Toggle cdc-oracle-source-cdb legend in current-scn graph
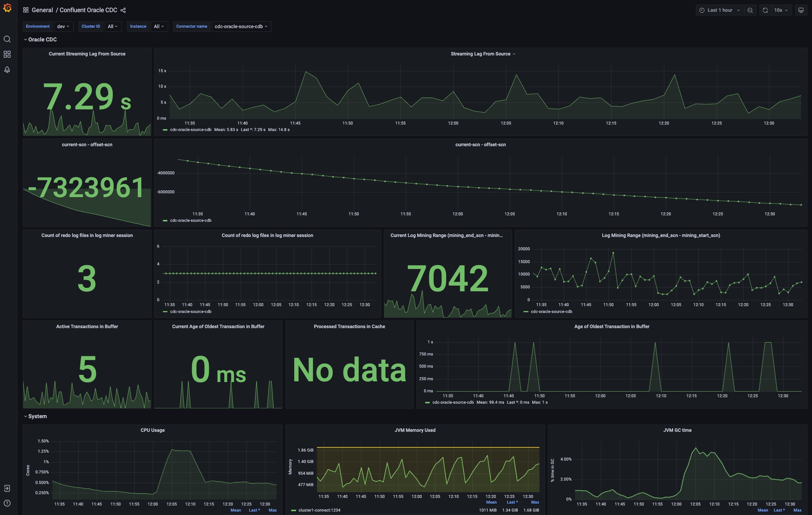The image size is (812, 515). pyautogui.click(x=191, y=221)
